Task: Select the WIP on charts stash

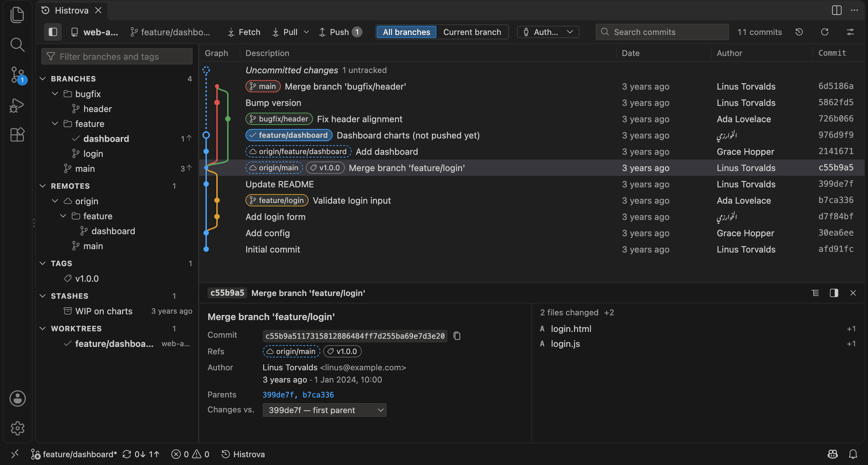Action: 117,311
